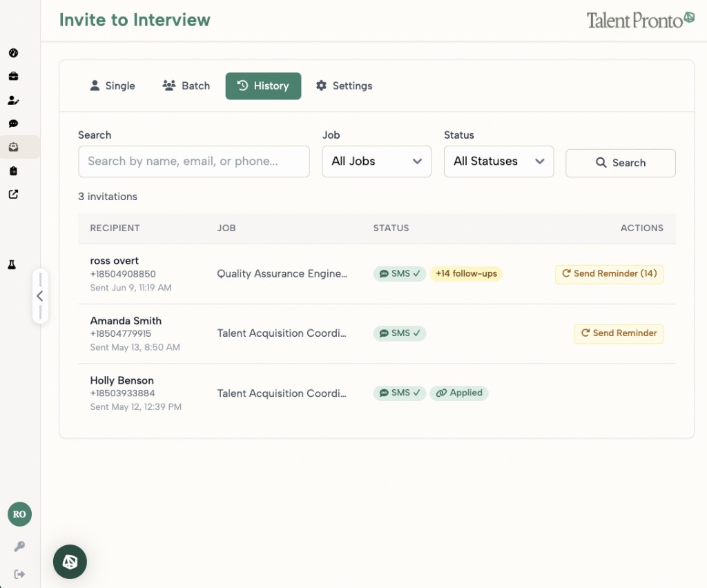
Task: Click the 3 invitations count text
Action: 107,197
